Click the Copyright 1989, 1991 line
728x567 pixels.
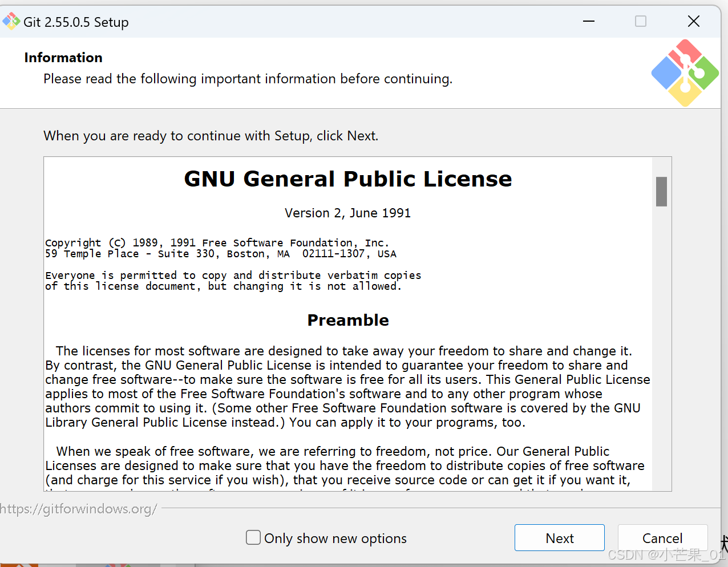(217, 243)
